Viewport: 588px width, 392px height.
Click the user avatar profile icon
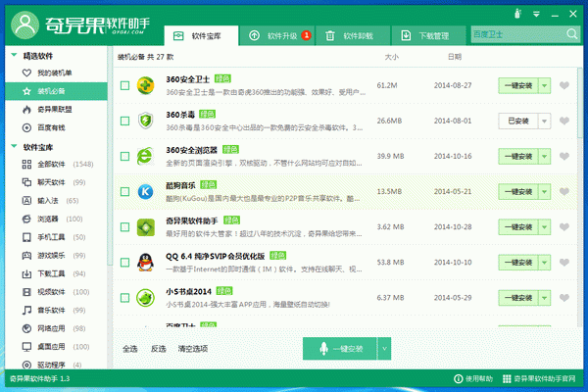click(x=24, y=24)
